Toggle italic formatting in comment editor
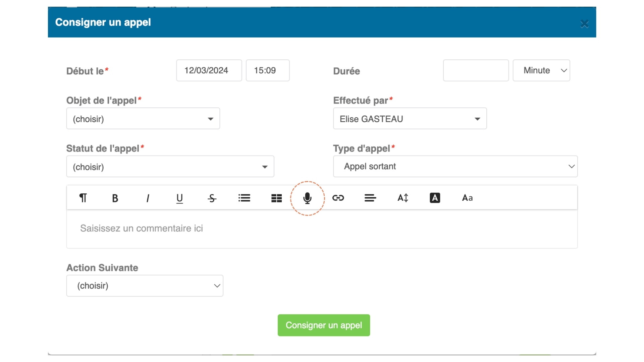Screen dimensions: 644x362 point(148,198)
